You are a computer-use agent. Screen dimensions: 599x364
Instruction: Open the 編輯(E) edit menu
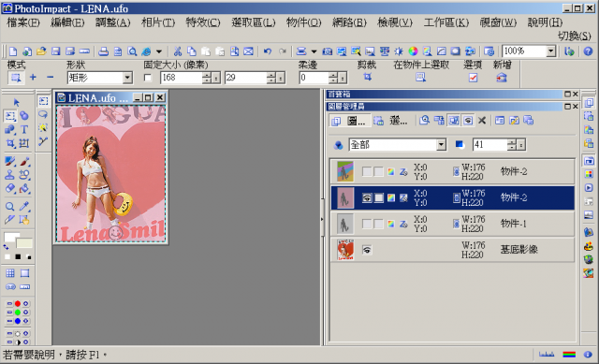[67, 22]
